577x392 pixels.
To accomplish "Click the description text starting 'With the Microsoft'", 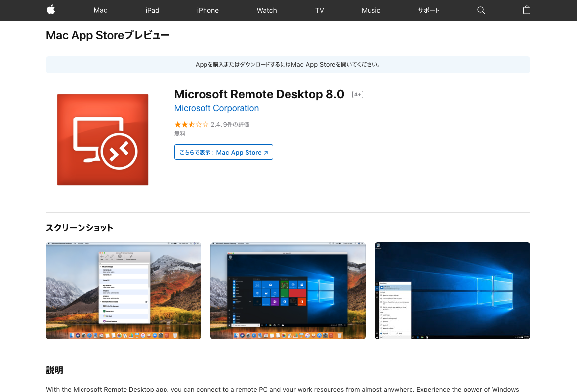I will (x=283, y=389).
